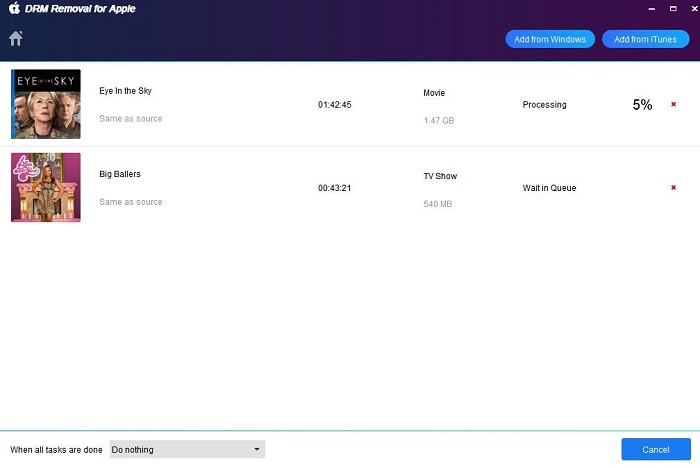Click the Apple logo in title bar
Image resolution: width=700 pixels, height=468 pixels.
click(x=14, y=9)
